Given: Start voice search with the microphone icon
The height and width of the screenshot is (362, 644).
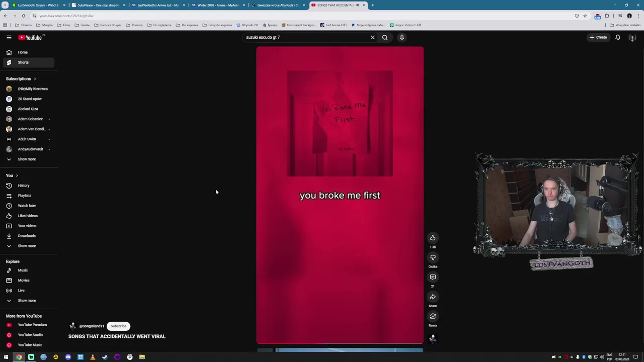Looking at the screenshot, I should [402, 37].
